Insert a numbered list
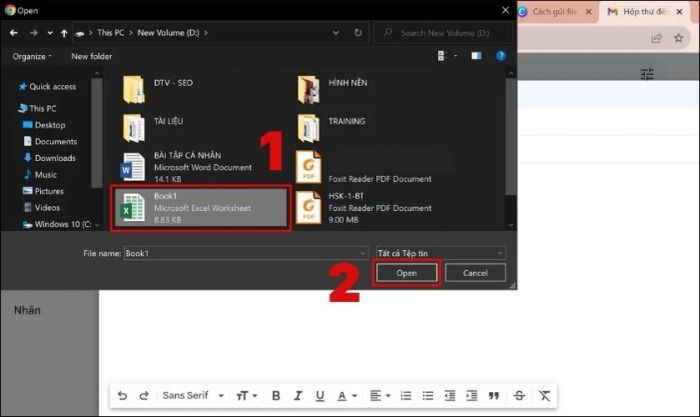 click(406, 395)
